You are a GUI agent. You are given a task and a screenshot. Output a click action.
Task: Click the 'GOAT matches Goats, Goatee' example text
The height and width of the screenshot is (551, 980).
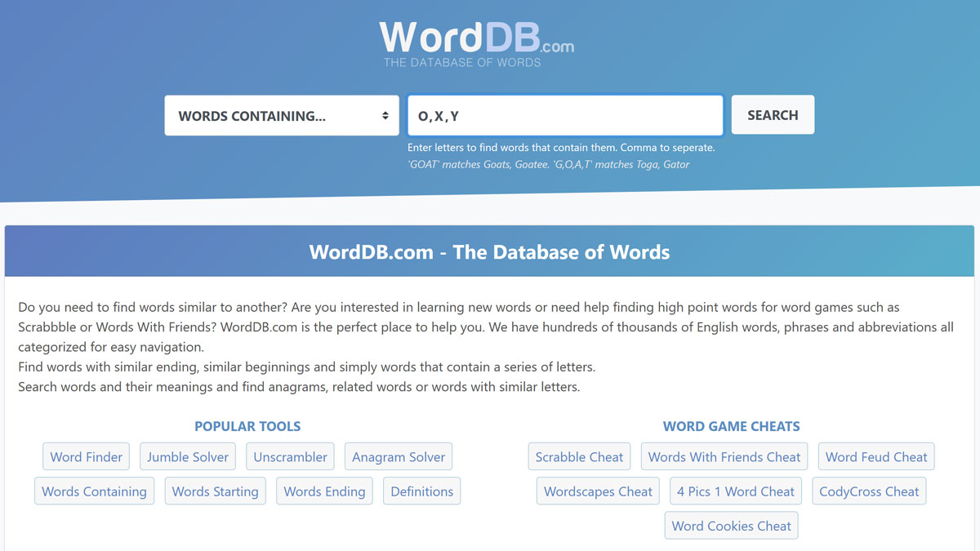click(x=549, y=164)
